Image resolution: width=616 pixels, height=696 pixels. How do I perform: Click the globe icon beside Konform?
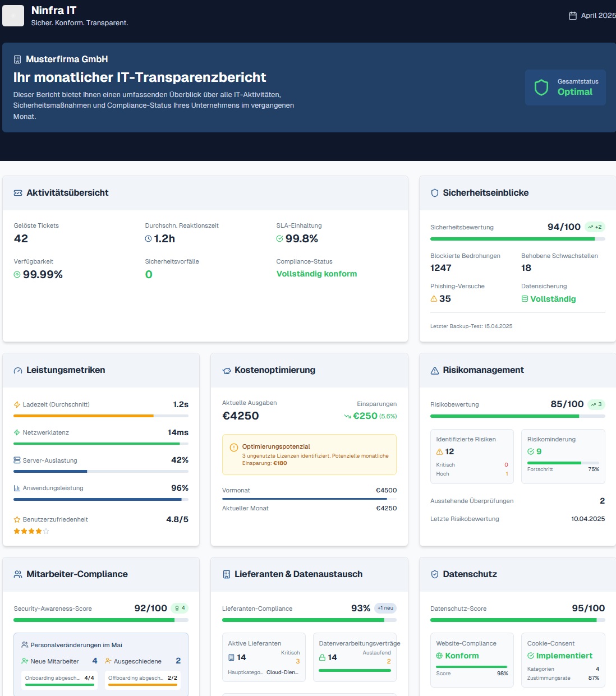[x=439, y=656]
